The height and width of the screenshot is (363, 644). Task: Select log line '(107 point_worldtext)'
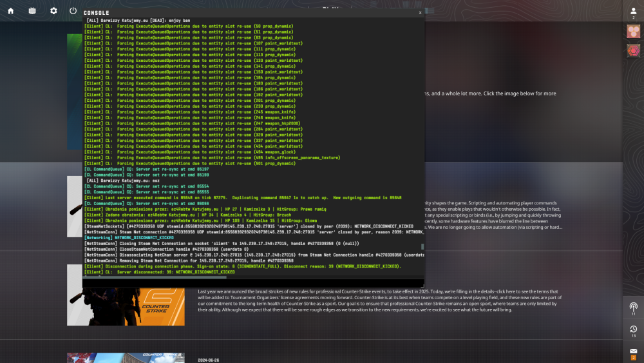pyautogui.click(x=193, y=43)
